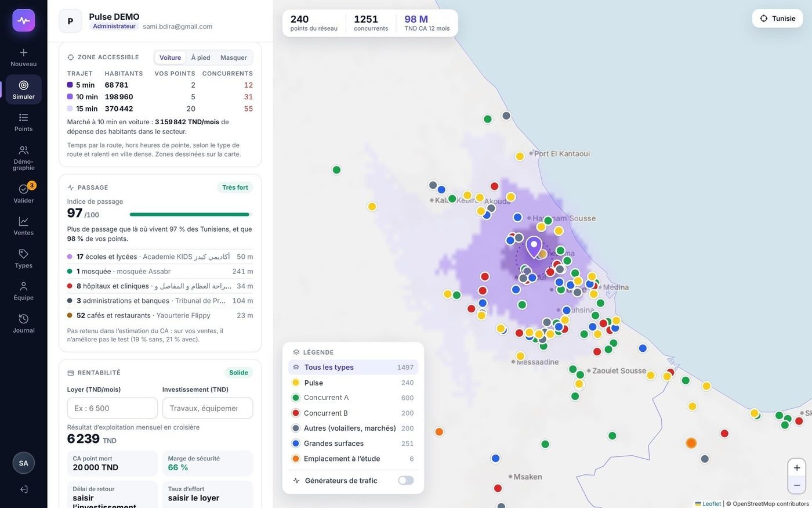The height and width of the screenshot is (508, 812).
Task: Open the Démographie people icon
Action: click(24, 150)
